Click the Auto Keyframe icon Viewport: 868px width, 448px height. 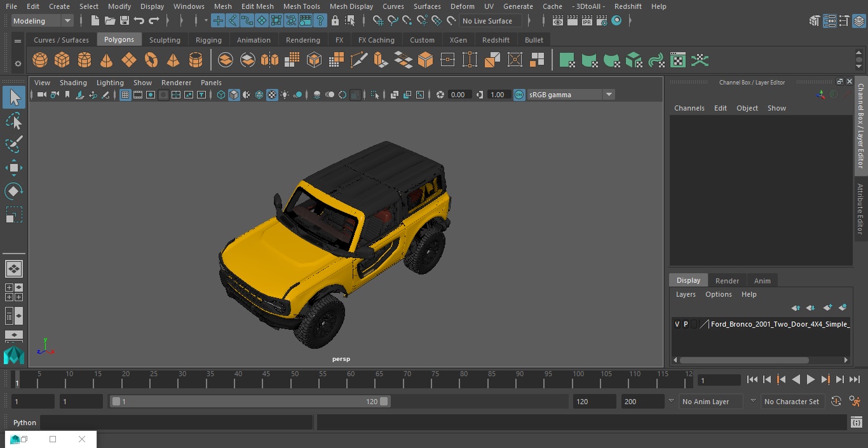(836, 402)
